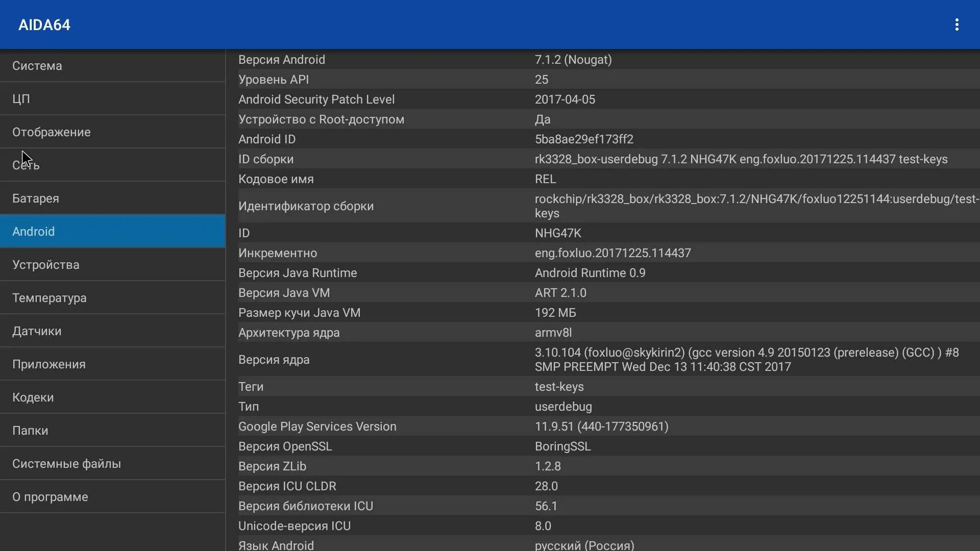Open the Кодеки section
Viewport: 980px width, 551px height.
click(x=112, y=397)
